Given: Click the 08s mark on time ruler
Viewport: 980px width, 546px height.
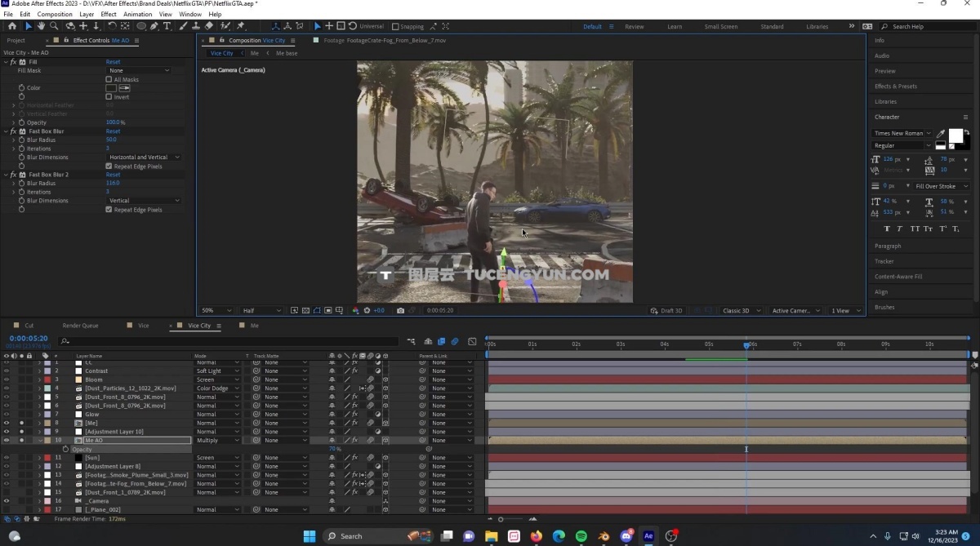Looking at the screenshot, I should tap(841, 344).
